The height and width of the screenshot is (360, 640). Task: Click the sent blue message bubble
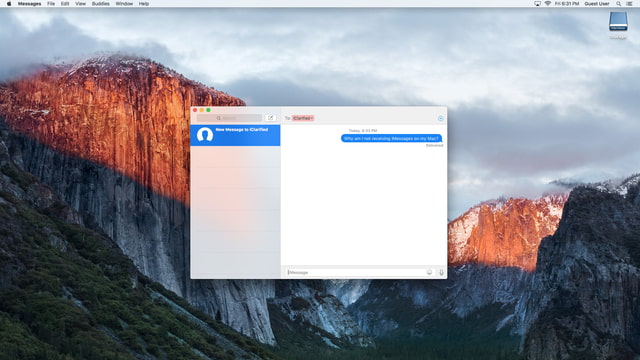click(391, 138)
